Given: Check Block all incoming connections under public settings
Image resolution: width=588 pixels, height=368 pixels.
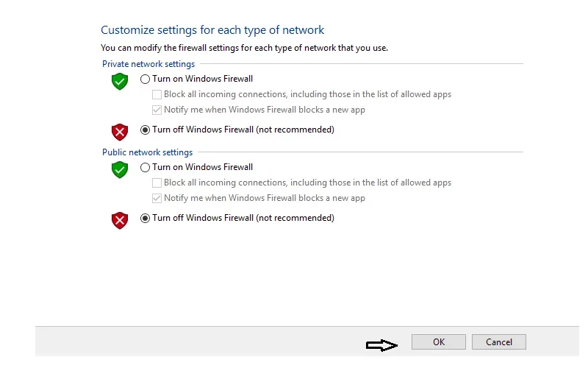Looking at the screenshot, I should pyautogui.click(x=157, y=183).
